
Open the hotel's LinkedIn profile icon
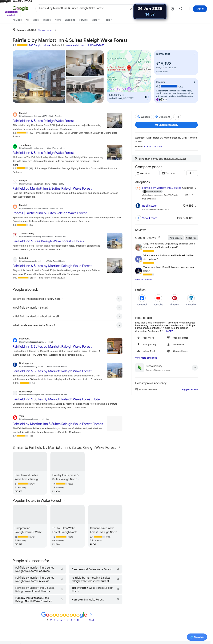[191, 298]
